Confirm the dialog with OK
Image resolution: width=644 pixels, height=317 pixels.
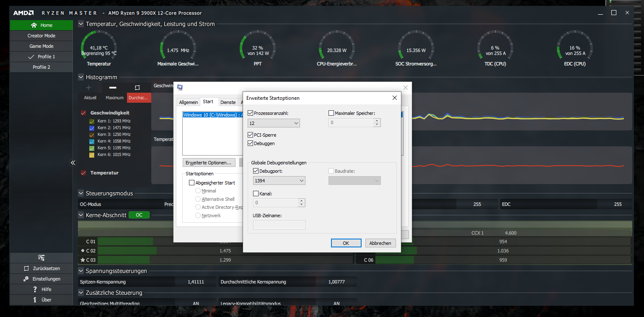(x=346, y=243)
